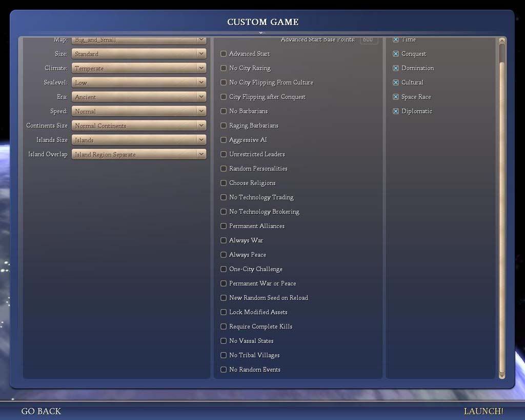
Task: Open the Climate dropdown showing Temperate
Action: point(139,68)
